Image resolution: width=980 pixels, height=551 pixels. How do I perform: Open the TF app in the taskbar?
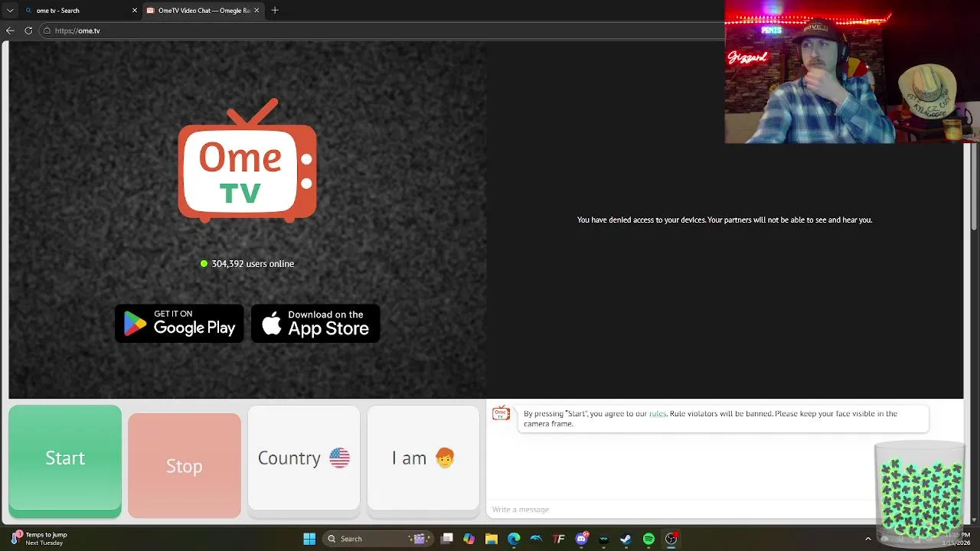click(x=559, y=539)
